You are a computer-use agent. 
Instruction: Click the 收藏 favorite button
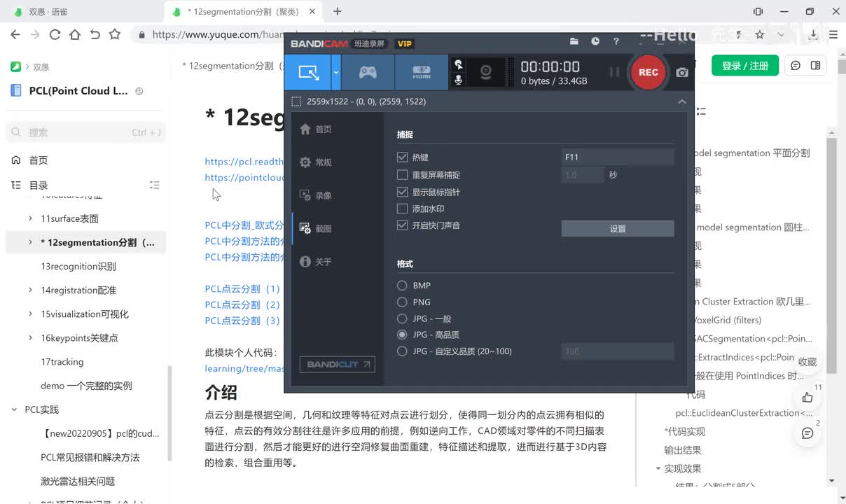807,362
